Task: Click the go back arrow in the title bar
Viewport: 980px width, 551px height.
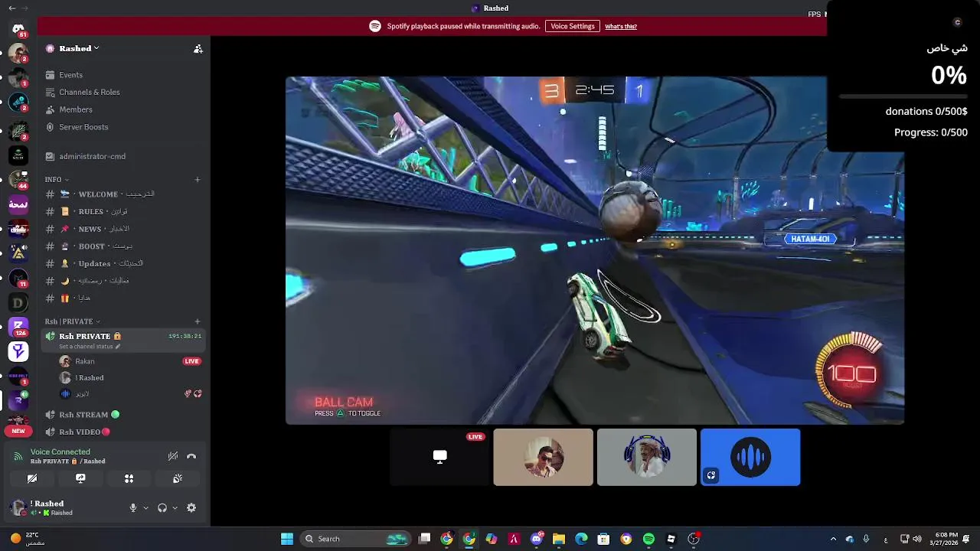Action: [x=11, y=8]
